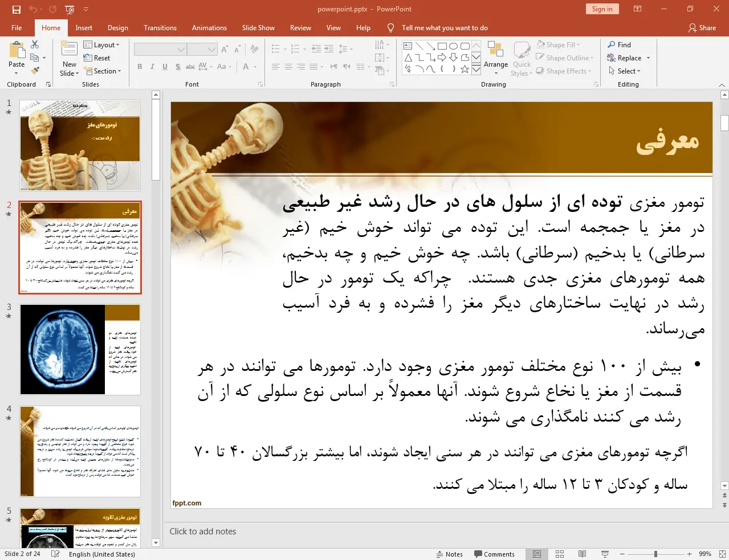Click the zoom out minus button
729x560 pixels.
point(622,554)
